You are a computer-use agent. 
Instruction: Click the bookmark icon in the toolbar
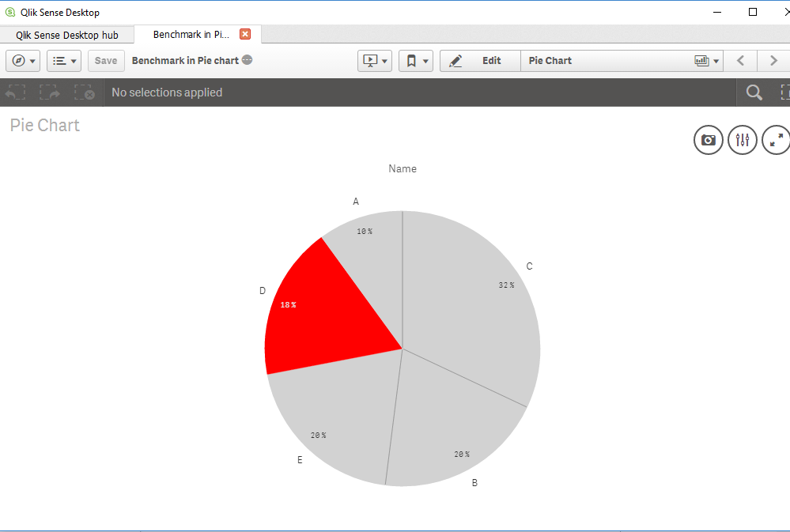pyautogui.click(x=411, y=60)
